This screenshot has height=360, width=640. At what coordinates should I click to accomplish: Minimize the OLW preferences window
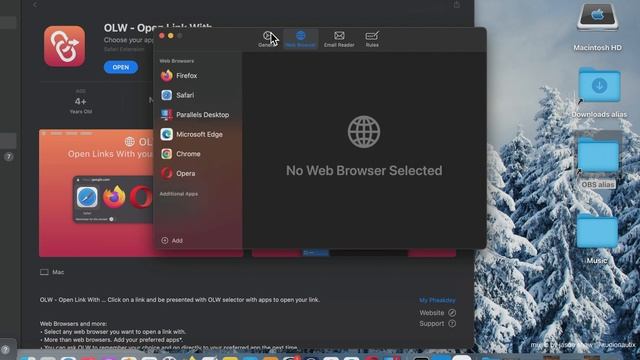171,36
